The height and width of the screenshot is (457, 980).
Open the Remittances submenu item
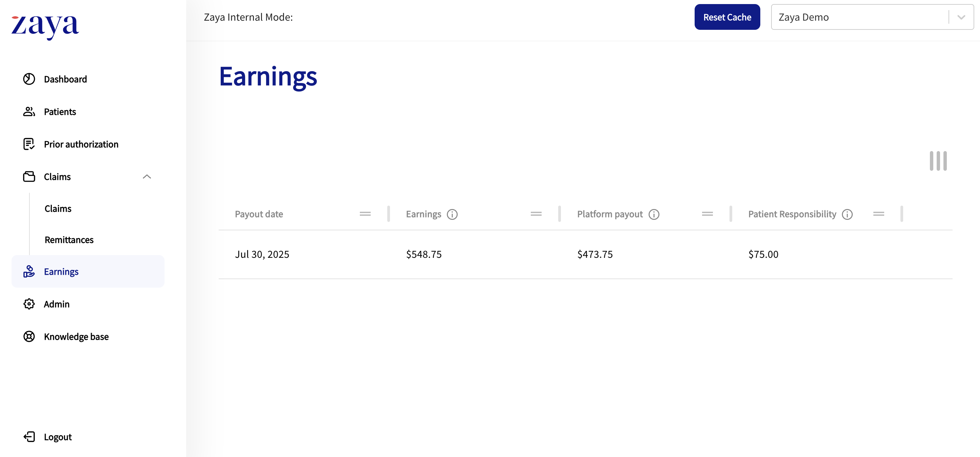coord(69,240)
